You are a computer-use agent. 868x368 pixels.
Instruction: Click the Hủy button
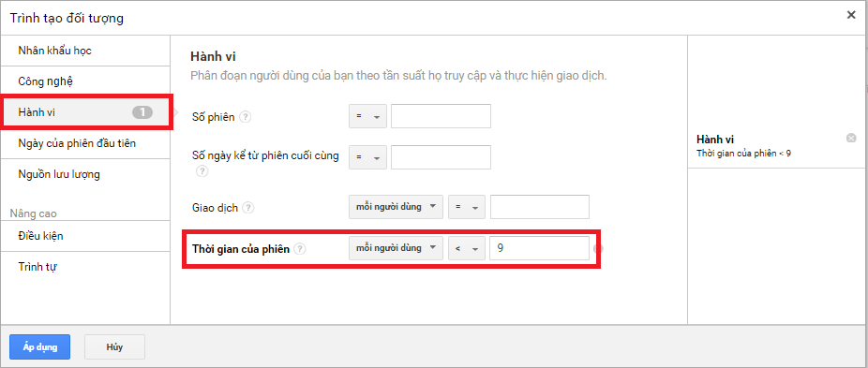click(114, 347)
